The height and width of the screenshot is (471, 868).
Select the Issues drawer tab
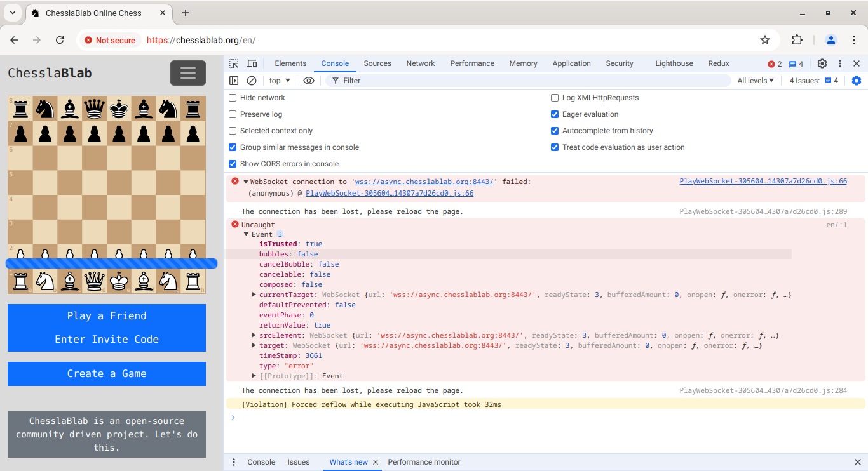[x=299, y=462]
